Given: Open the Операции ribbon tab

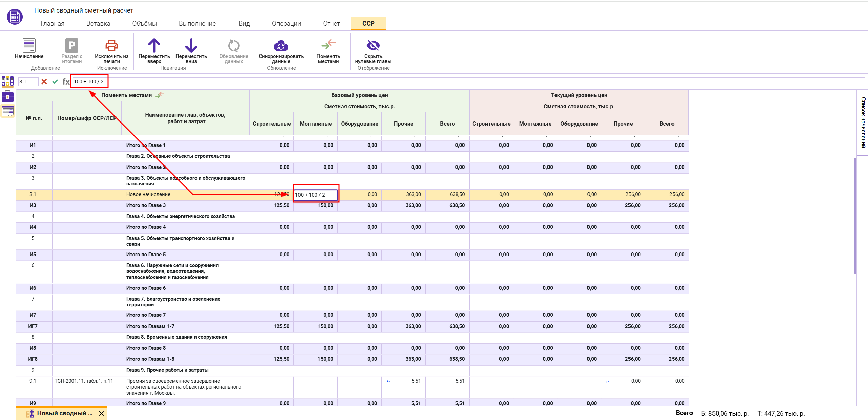Looking at the screenshot, I should point(286,24).
